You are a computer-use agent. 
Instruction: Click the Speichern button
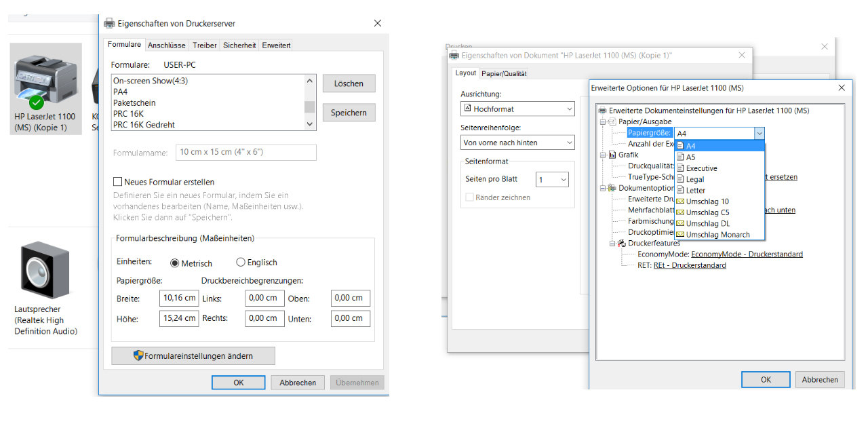click(349, 113)
